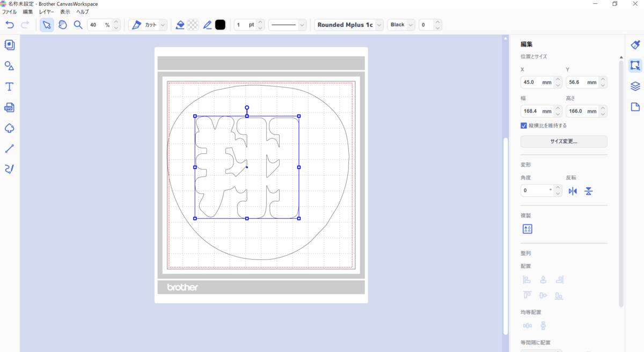The width and height of the screenshot is (644, 352).
Task: Click the distribute vertically icon
Action: click(x=543, y=326)
